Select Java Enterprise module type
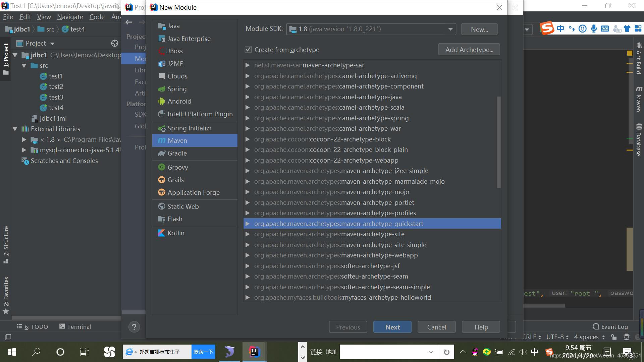The width and height of the screenshot is (644, 362). tap(195, 39)
